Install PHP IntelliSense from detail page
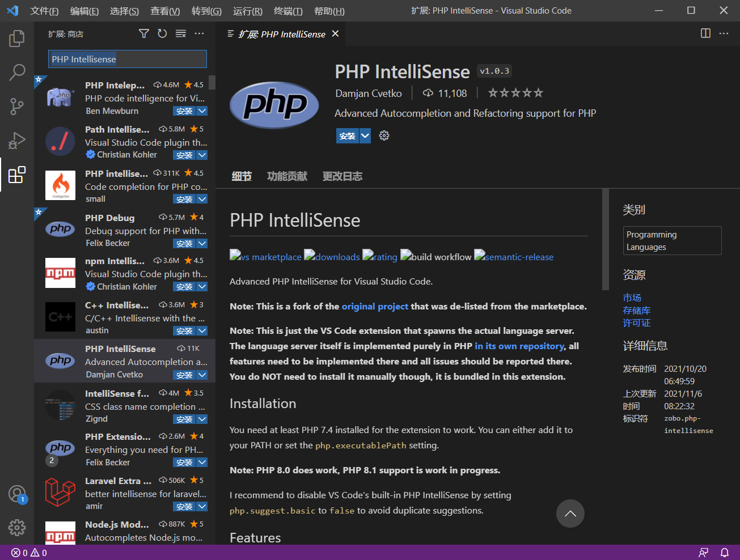Screen dimensions: 740x560 click(x=348, y=136)
